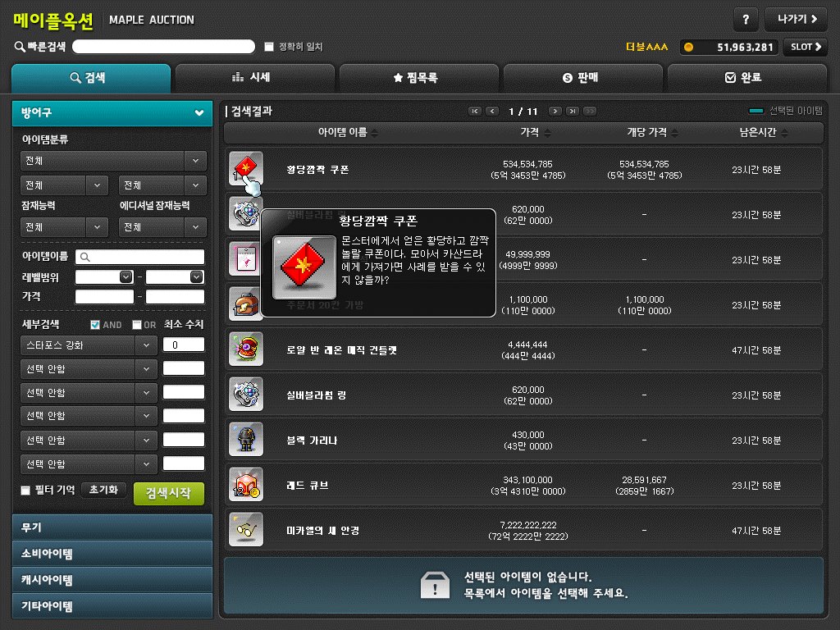Screen dimensions: 840x630
Task: Expand the 캐시아이템 category
Action: point(112,580)
